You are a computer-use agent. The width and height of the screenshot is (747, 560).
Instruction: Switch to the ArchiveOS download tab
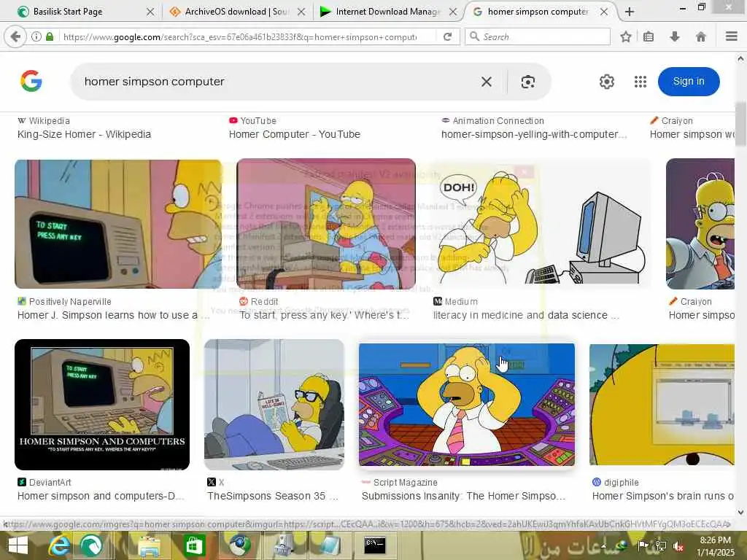click(237, 12)
